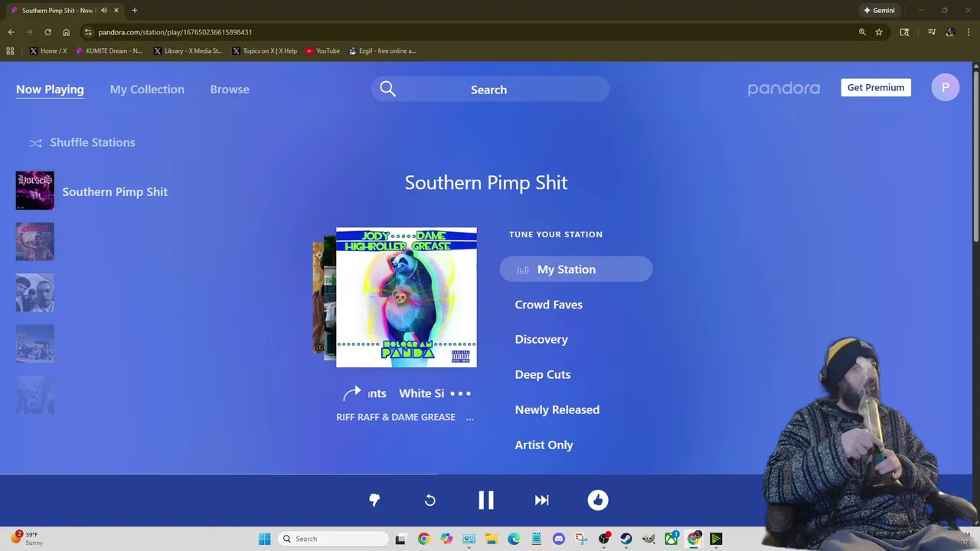Reload the Pandora page

[47, 32]
